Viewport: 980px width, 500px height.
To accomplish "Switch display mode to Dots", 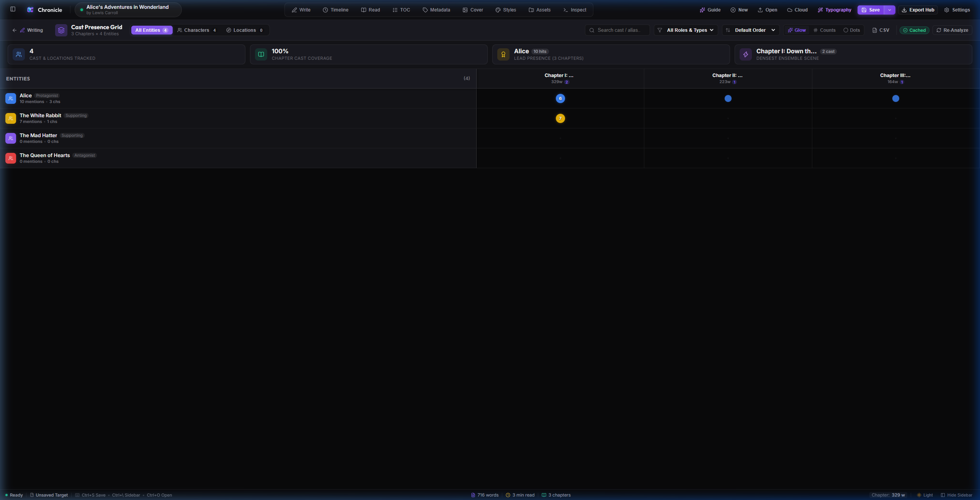I will (852, 30).
